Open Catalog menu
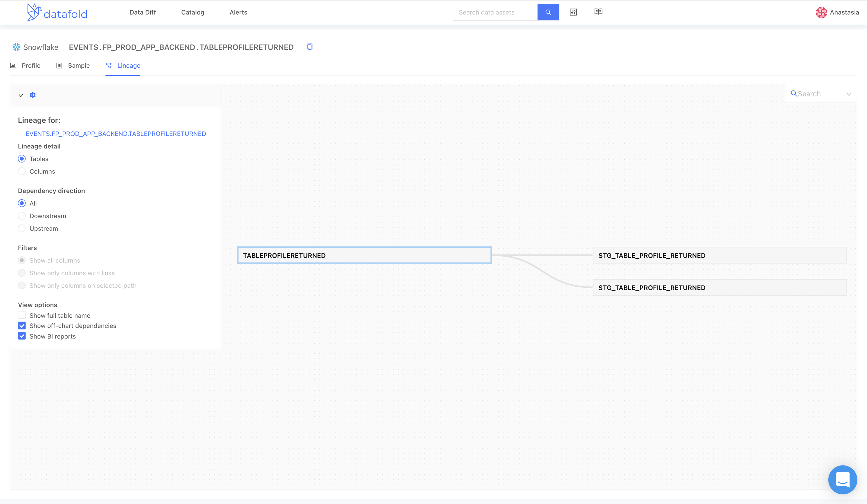The height and width of the screenshot is (504, 867). point(193,12)
